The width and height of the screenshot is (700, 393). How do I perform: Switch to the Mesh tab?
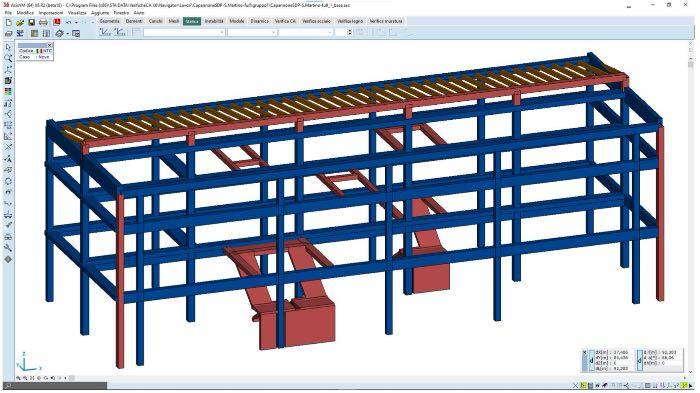click(174, 21)
